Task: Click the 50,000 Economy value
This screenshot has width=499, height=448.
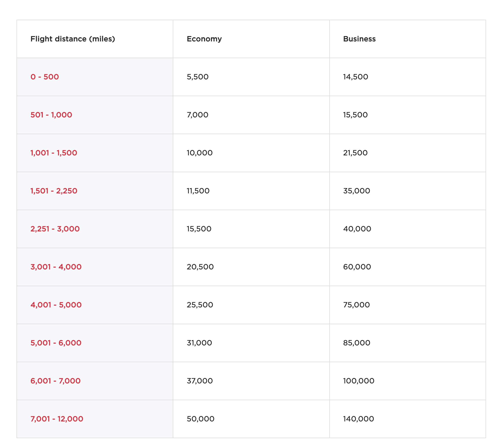Action: click(200, 419)
